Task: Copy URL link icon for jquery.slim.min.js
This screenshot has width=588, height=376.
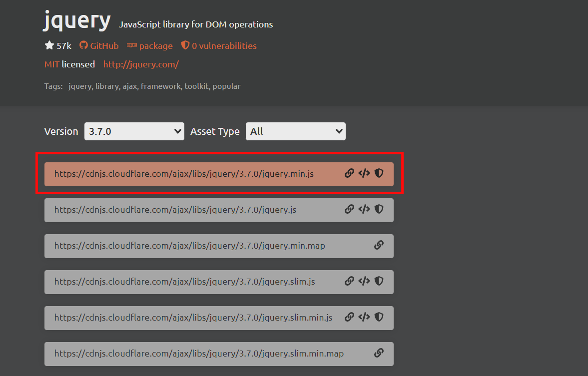Action: click(x=349, y=317)
